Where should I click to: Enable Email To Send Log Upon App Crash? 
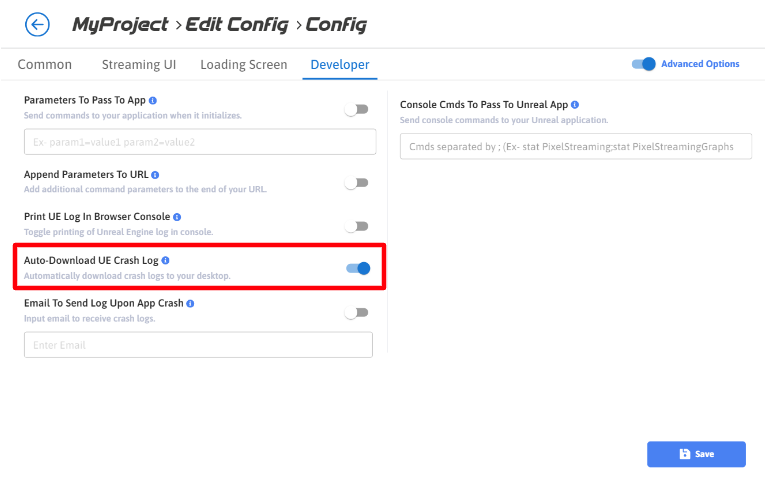click(357, 312)
